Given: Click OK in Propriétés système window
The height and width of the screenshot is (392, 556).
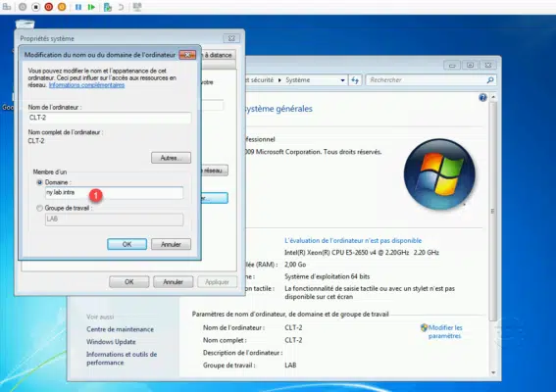Looking at the screenshot, I should tap(129, 282).
